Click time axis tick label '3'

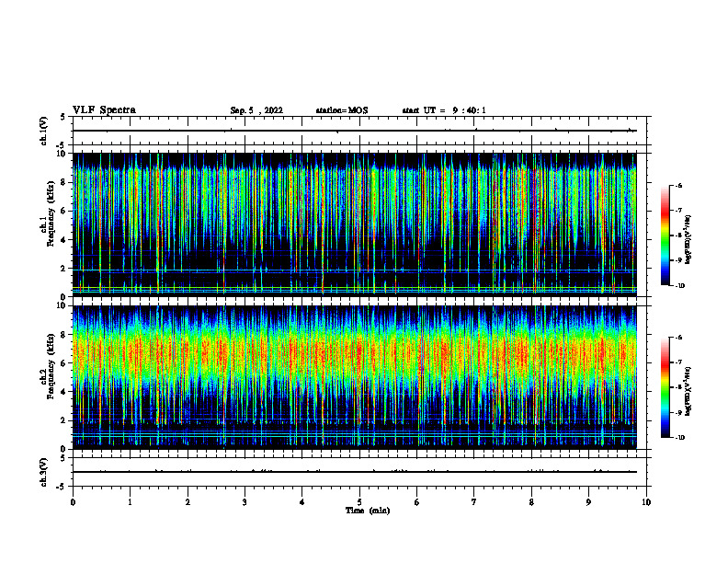click(x=245, y=502)
